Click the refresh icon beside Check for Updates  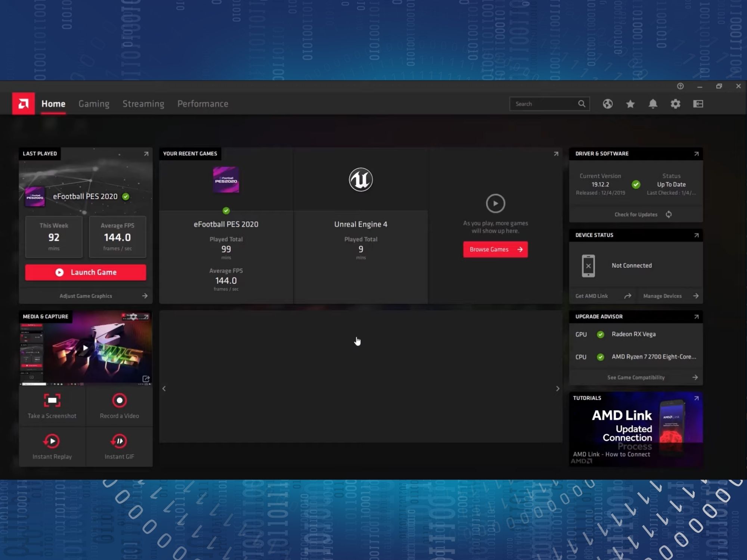[x=669, y=214]
